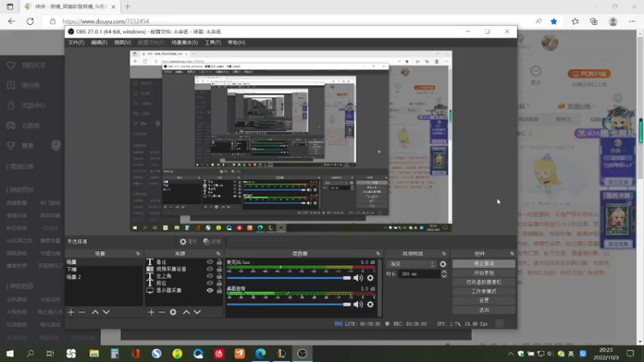Screen dimensions: 644x362
Task: Click the 退出 button in OBS controls
Action: pyautogui.click(x=484, y=310)
